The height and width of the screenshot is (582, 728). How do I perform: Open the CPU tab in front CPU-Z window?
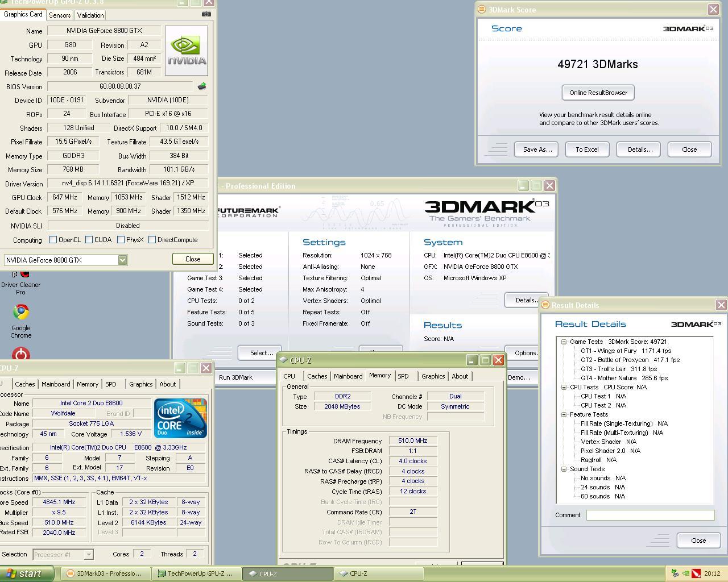289,376
